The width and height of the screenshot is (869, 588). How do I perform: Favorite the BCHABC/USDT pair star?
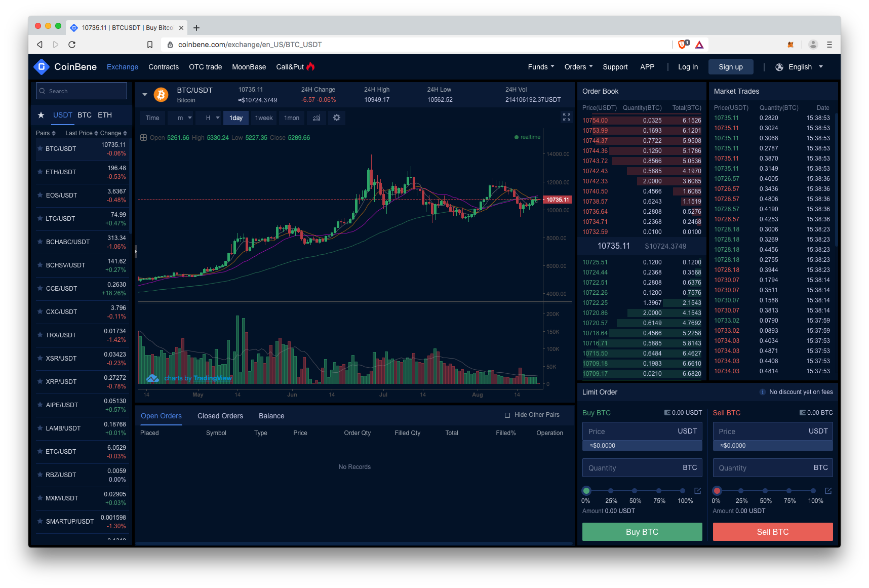(40, 242)
